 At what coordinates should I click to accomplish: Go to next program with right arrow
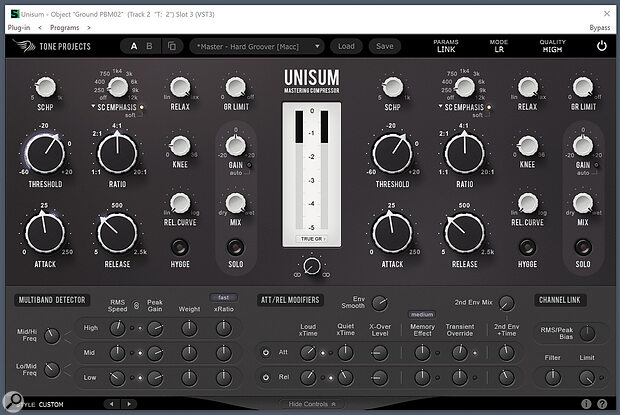(89, 28)
